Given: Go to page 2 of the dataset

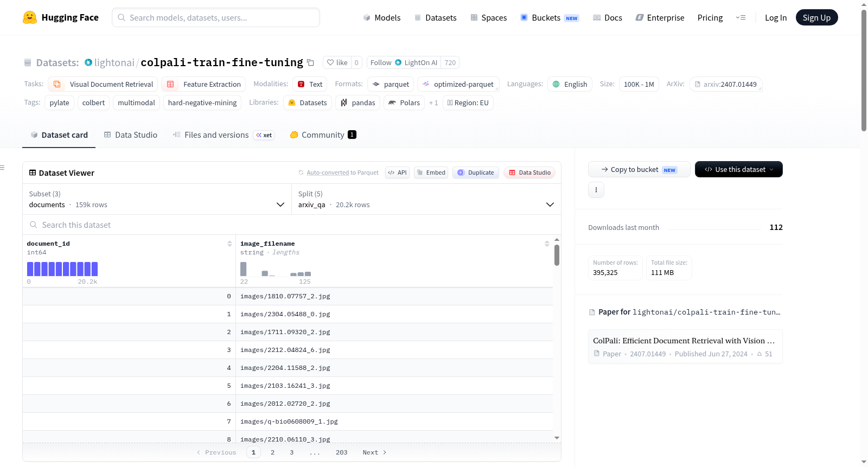Looking at the screenshot, I should 272,452.
